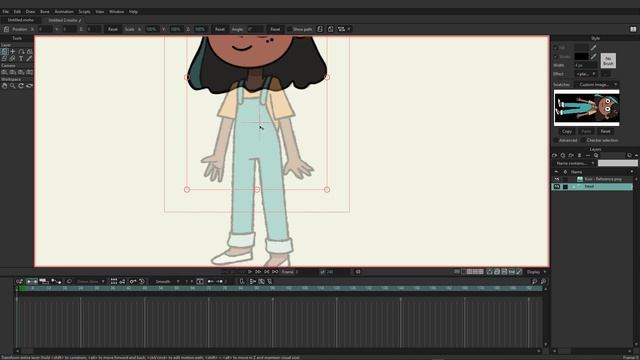
Task: Toggle visibility of the Head layer
Action: [x=557, y=187]
